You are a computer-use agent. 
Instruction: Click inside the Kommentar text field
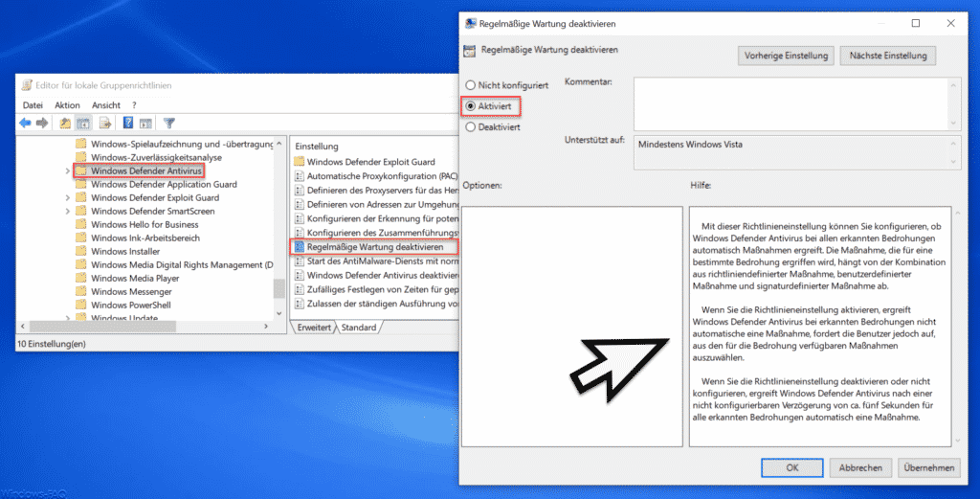coord(791,103)
